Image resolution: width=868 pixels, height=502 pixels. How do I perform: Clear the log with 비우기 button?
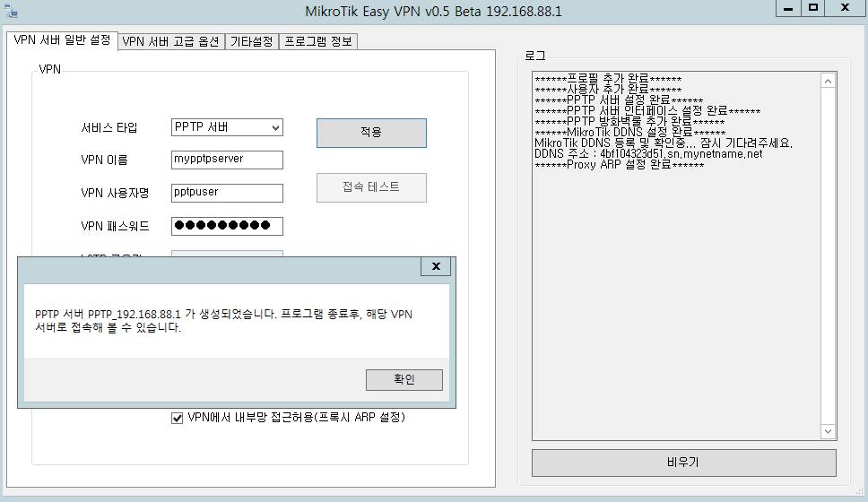pos(683,463)
